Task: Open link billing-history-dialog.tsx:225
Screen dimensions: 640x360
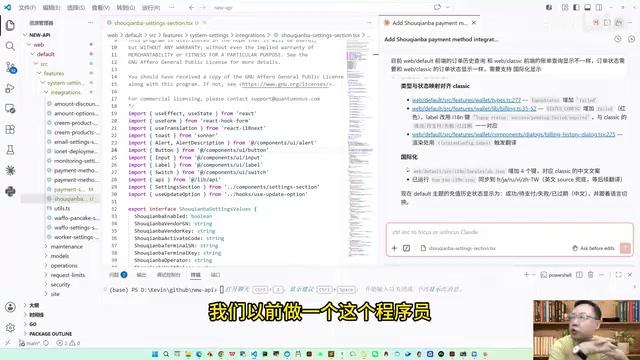Action: point(513,134)
